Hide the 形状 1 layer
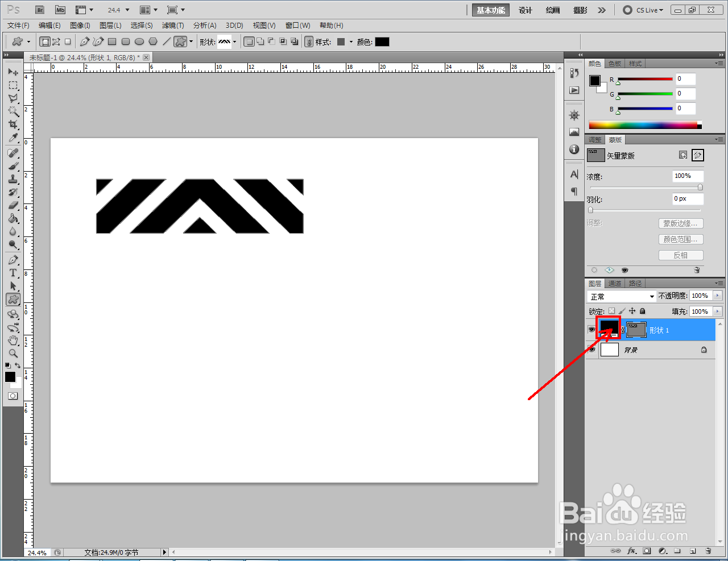Viewport: 728px width, 561px height. 591,330
